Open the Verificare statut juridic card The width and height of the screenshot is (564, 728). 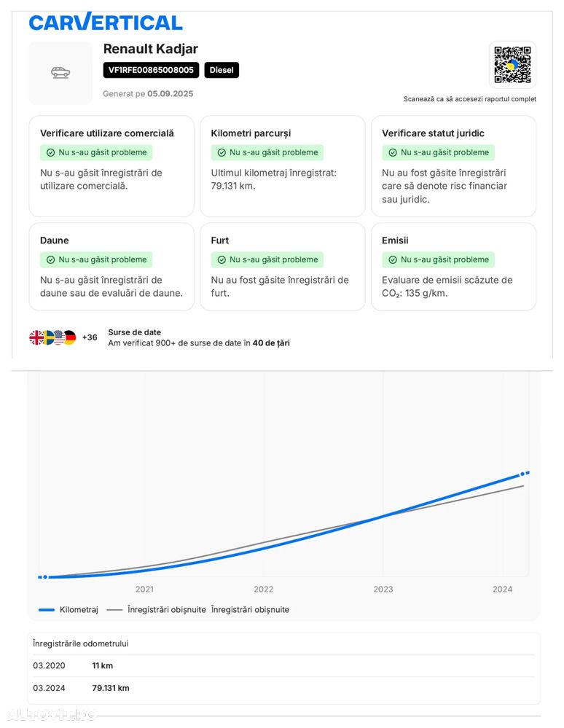tap(453, 166)
